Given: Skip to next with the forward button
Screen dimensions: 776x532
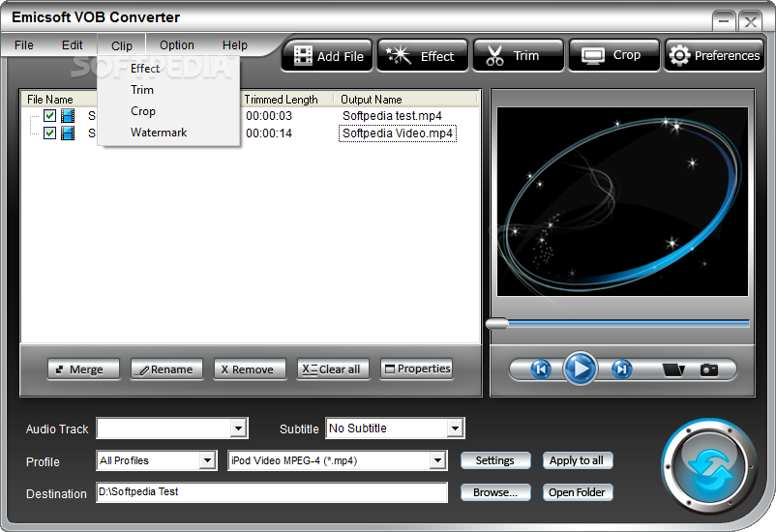Looking at the screenshot, I should click(621, 369).
